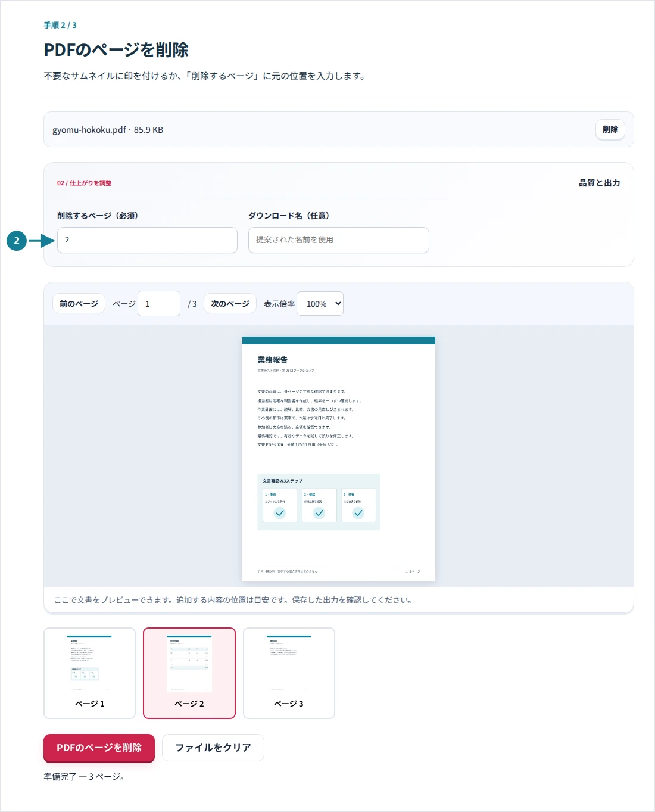655x812 pixels.
Task: Go to 次のページ in preview
Action: tap(230, 304)
